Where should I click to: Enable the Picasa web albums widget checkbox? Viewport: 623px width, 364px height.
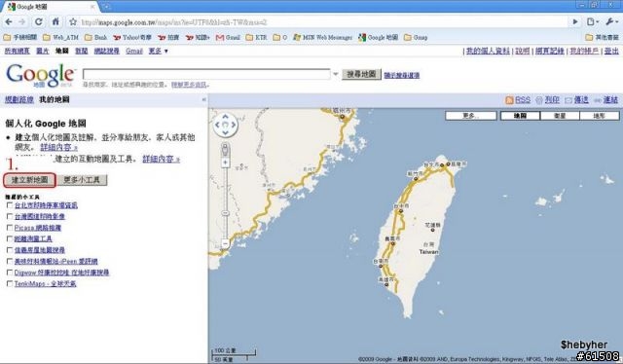click(x=10, y=228)
